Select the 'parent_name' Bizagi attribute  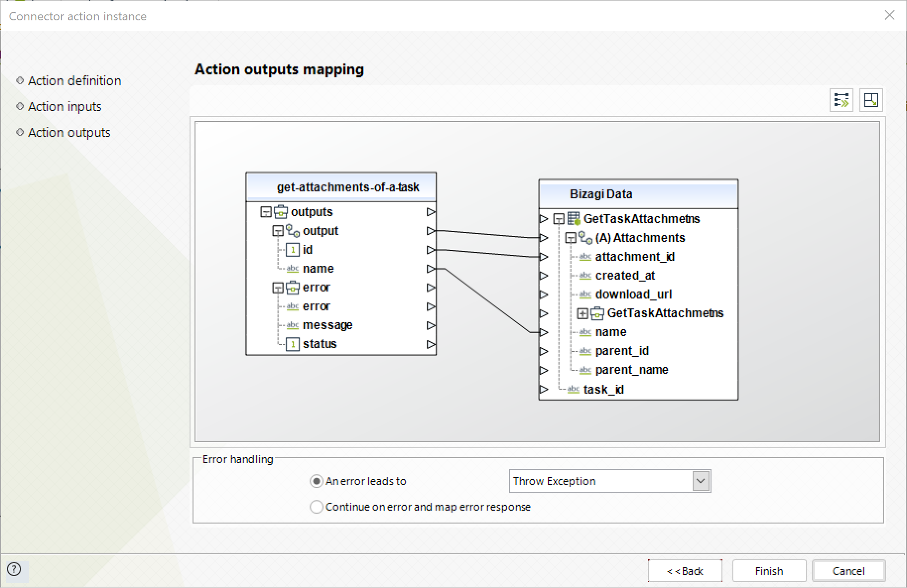tap(632, 370)
